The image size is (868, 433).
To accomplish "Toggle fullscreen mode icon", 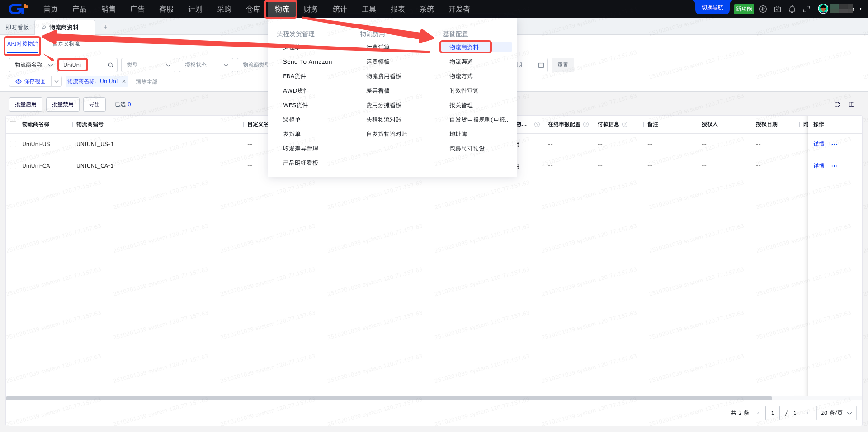I will point(807,9).
